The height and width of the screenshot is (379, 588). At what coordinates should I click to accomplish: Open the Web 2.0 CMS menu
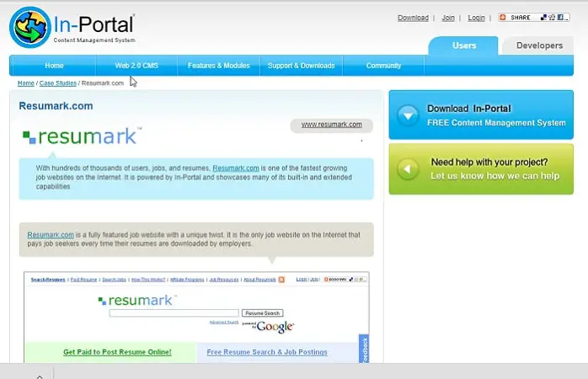(x=136, y=66)
